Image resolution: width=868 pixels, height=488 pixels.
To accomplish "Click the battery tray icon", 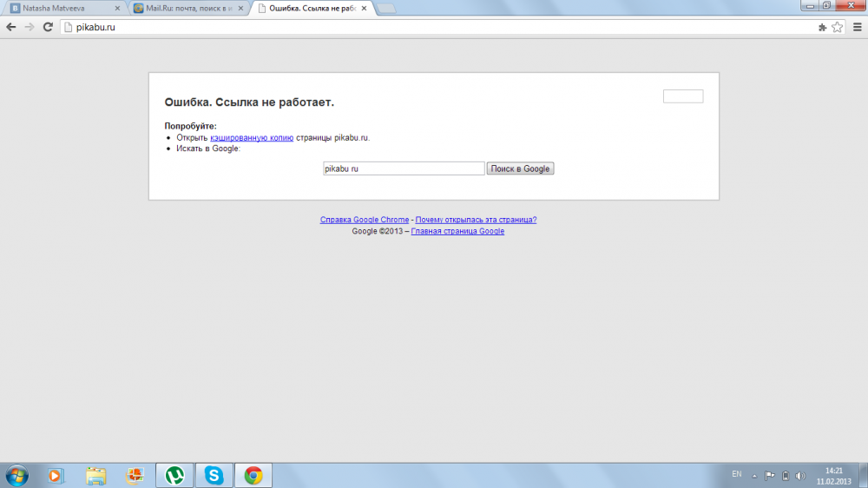I will (x=786, y=476).
